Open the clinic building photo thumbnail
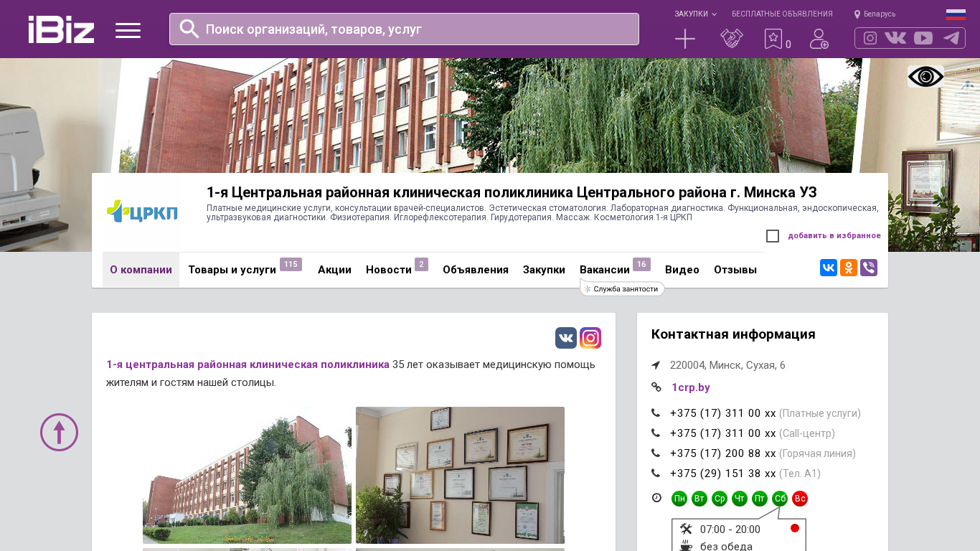980x551 pixels. coord(247,475)
